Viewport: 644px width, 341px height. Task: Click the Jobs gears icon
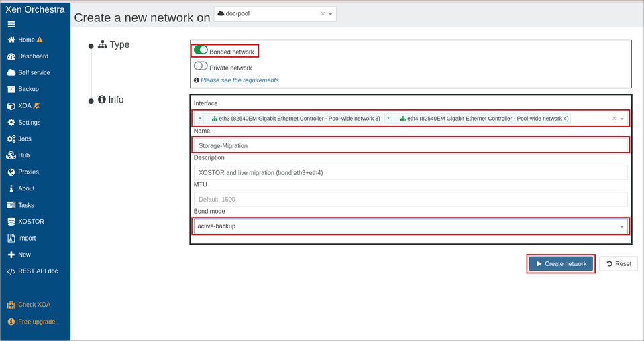(11, 139)
